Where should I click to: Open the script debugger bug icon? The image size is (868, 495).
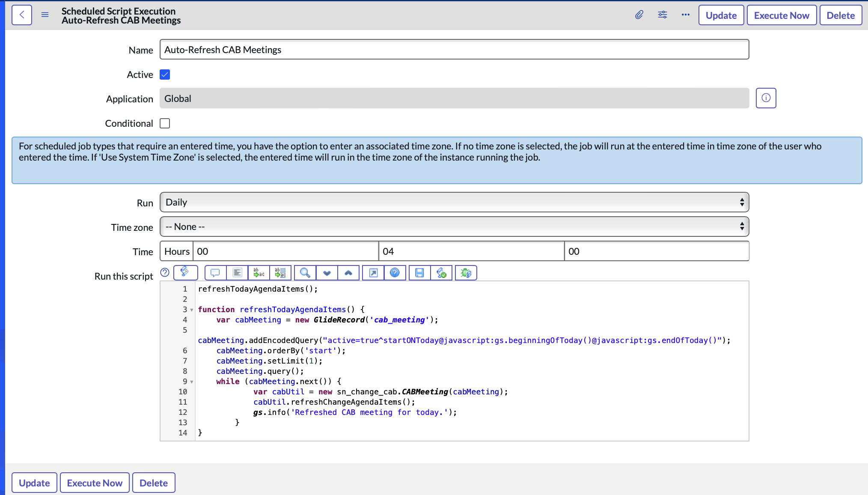coord(466,273)
